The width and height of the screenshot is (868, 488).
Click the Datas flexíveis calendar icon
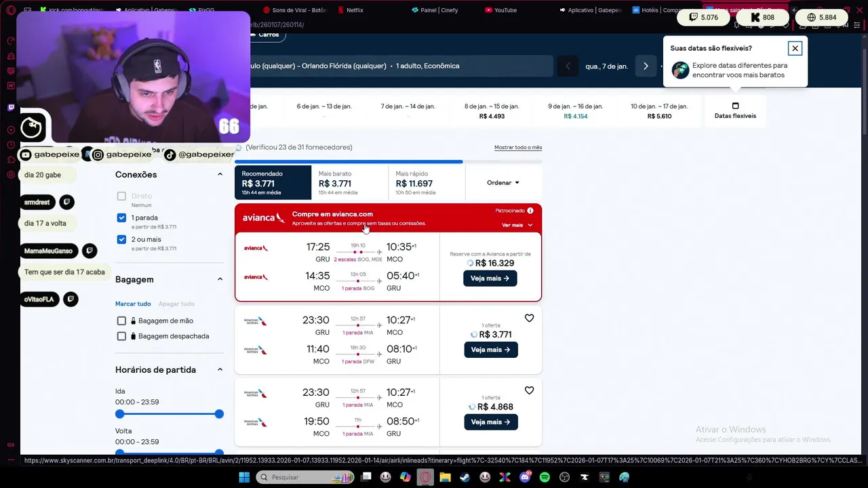[x=735, y=106]
